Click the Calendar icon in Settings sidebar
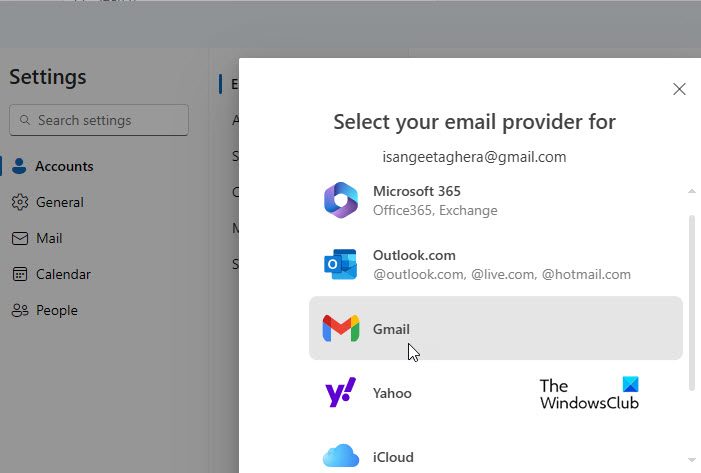 20,274
